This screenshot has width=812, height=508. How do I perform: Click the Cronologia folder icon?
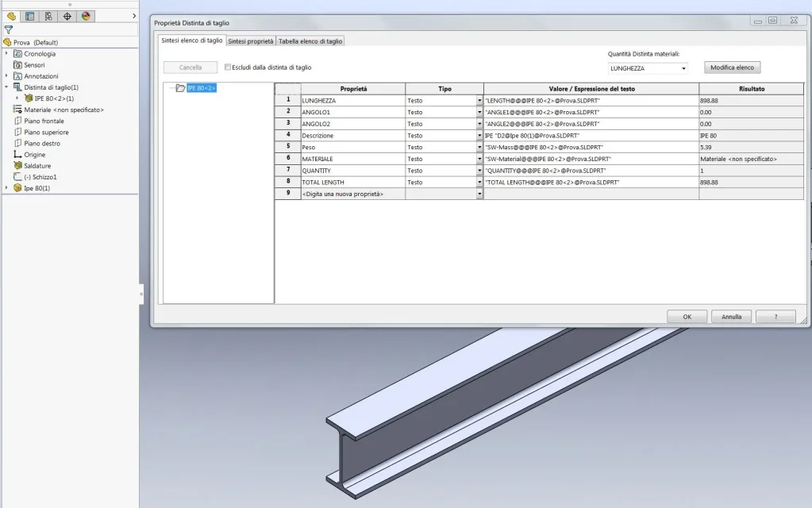point(17,54)
